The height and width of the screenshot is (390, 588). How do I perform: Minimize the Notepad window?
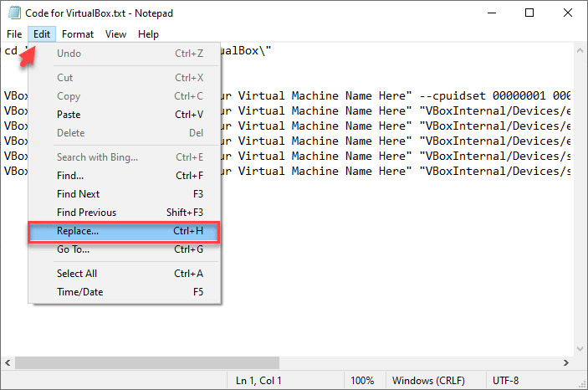coord(492,13)
